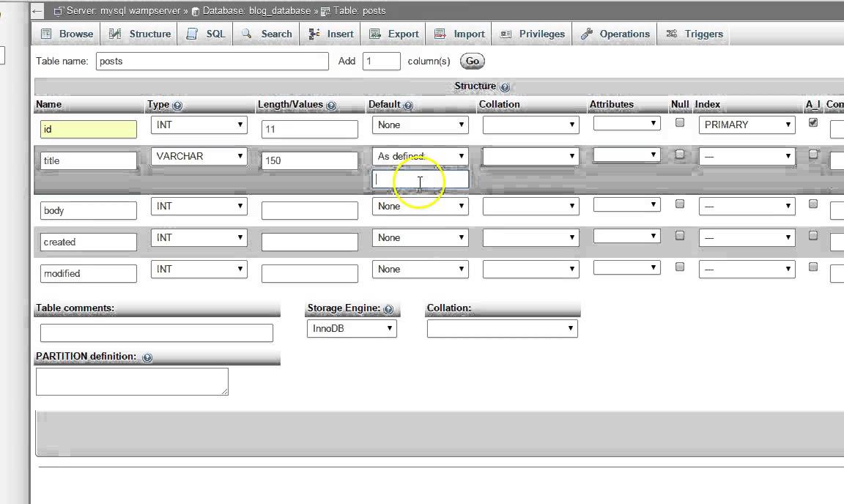844x504 pixels.
Task: Follow the Server: mysql wampserver breadcrumb link
Action: tap(123, 11)
